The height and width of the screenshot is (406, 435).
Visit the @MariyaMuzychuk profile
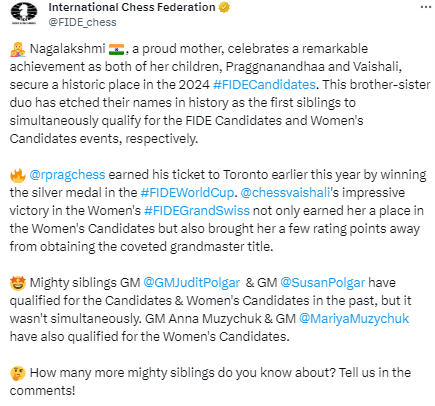tap(354, 319)
